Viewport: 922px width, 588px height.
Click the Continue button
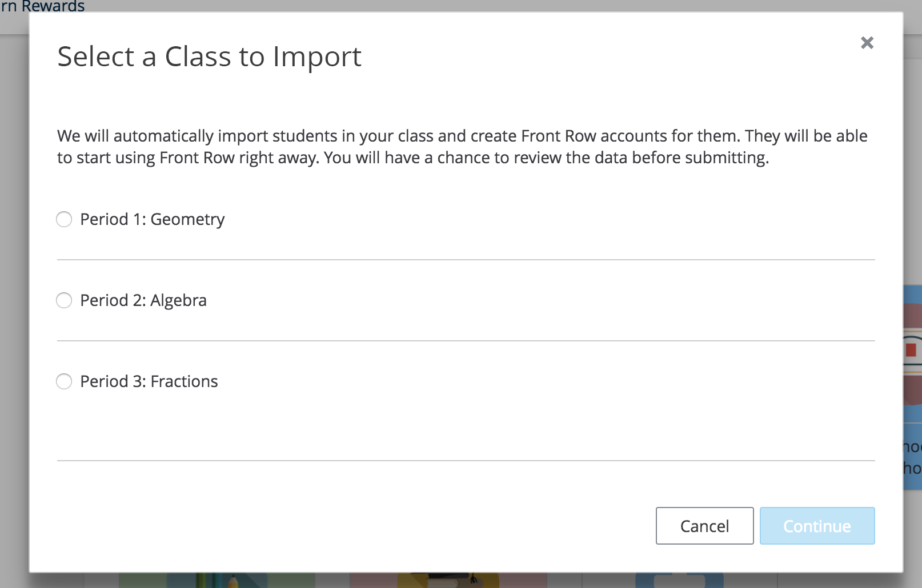817,526
